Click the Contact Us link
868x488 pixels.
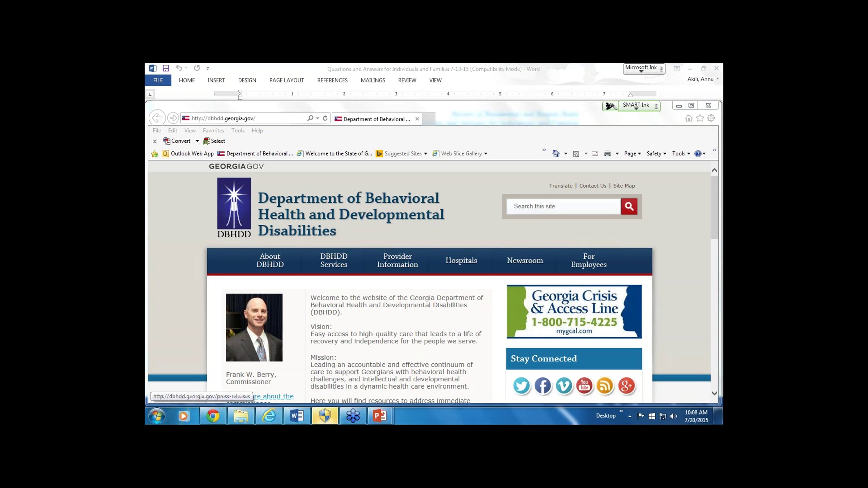pos(593,186)
